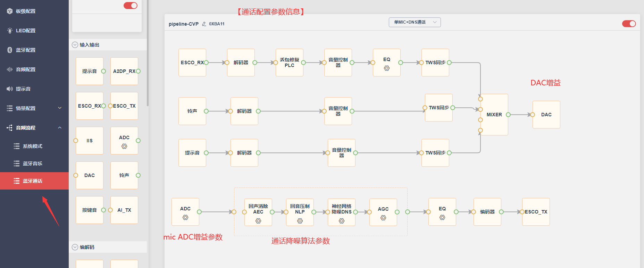
Task: Open the 单MIC+DNS通话 mode dropdown
Action: click(415, 22)
